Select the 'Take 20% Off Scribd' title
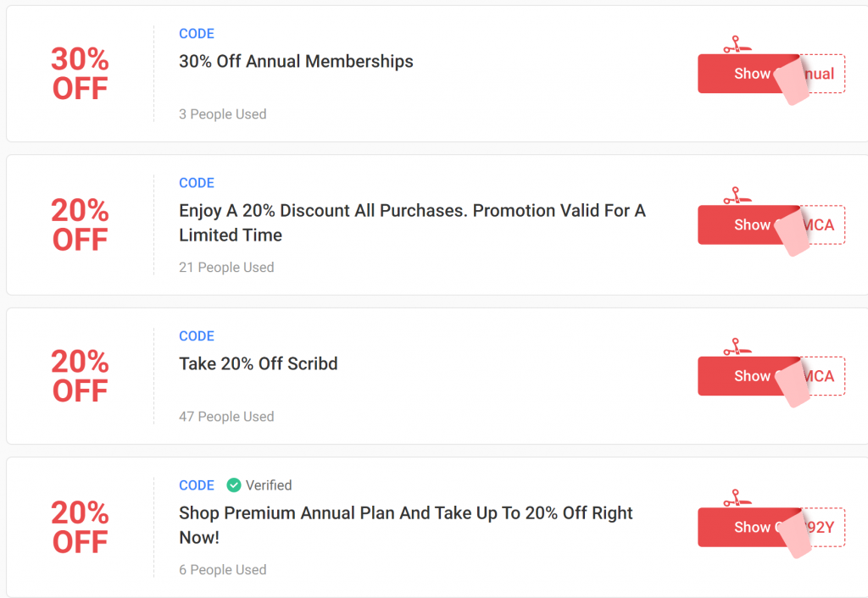This screenshot has width=868, height=598. click(259, 364)
